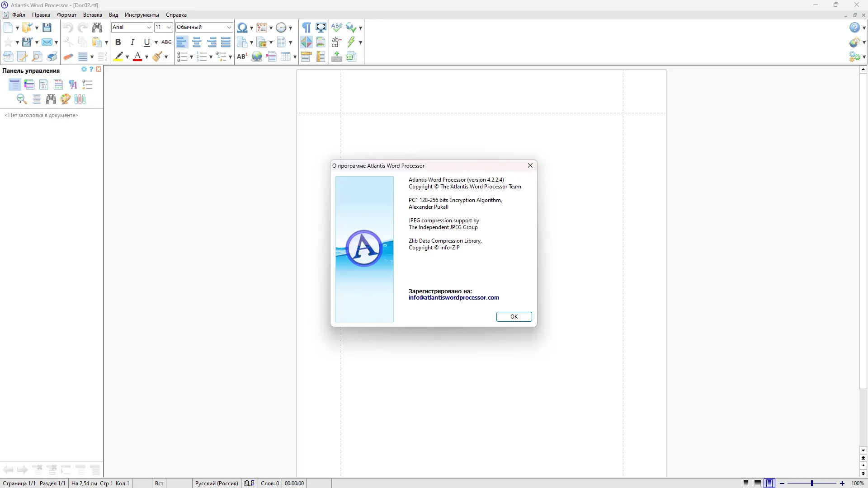
Task: Click the format brush icon
Action: pyautogui.click(x=157, y=57)
